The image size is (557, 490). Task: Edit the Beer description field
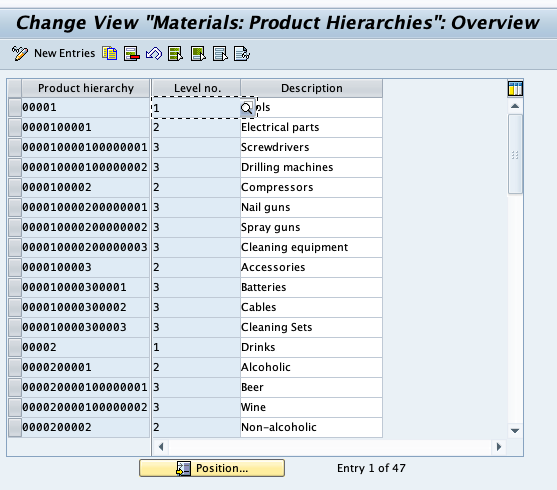[x=312, y=387]
